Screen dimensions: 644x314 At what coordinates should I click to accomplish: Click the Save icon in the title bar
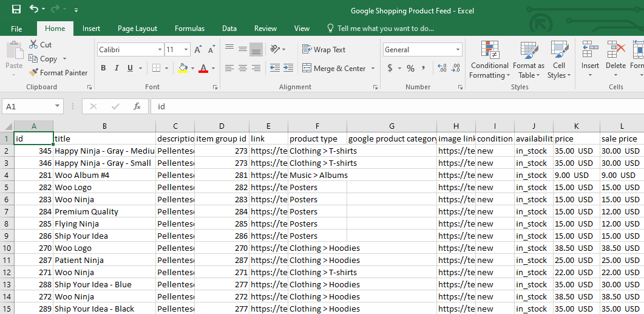[x=16, y=10]
